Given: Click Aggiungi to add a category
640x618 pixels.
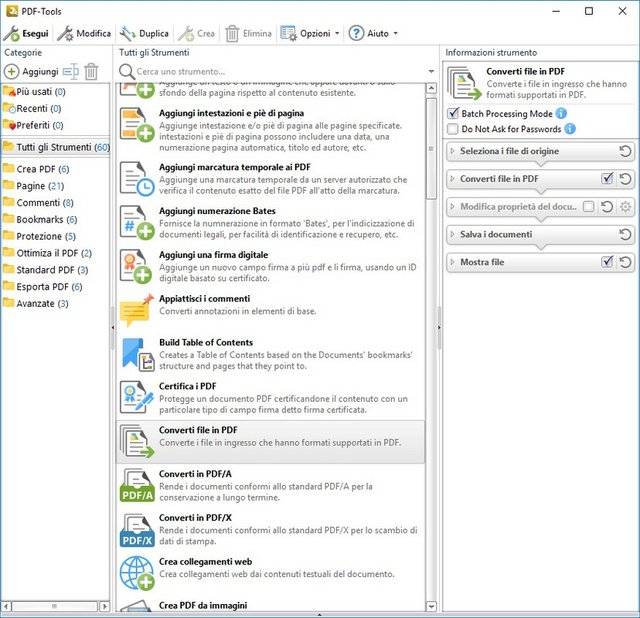Looking at the screenshot, I should (x=31, y=71).
